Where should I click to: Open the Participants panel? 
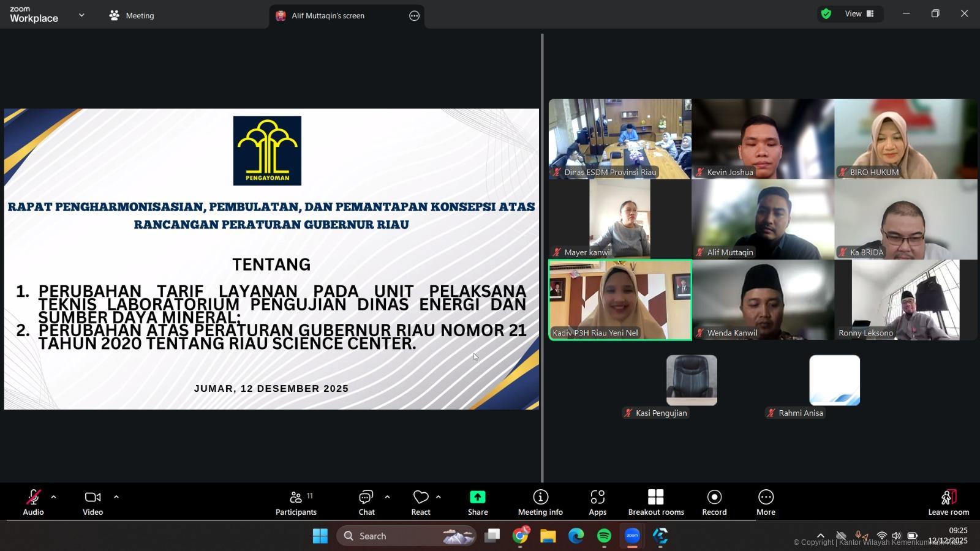click(296, 501)
